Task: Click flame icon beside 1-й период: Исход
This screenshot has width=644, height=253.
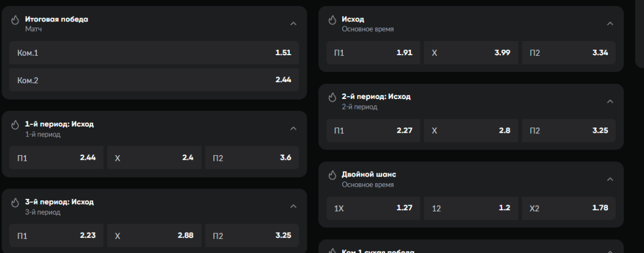Action: [15, 125]
